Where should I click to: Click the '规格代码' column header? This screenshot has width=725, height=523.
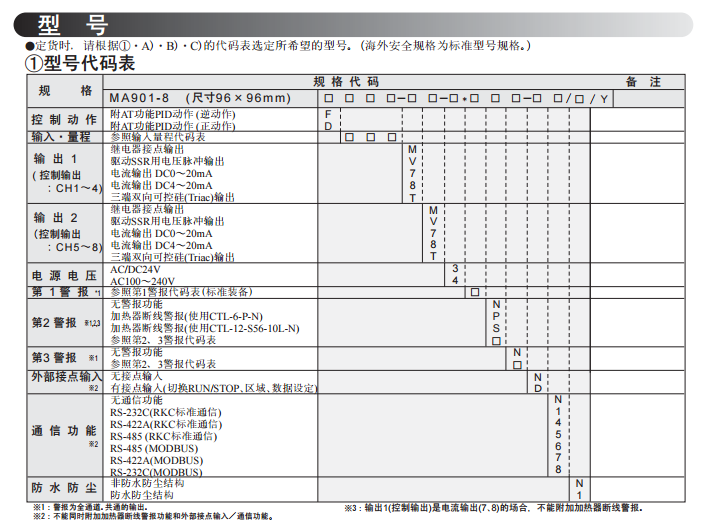tap(346, 82)
